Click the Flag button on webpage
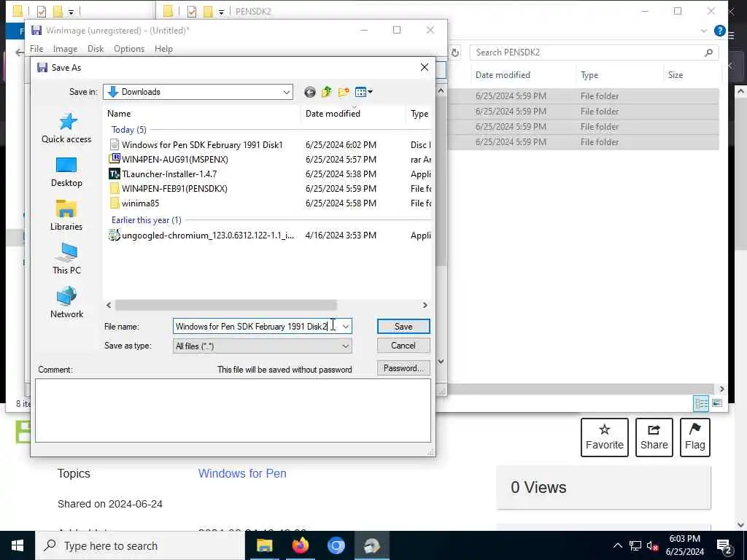 pos(694,437)
